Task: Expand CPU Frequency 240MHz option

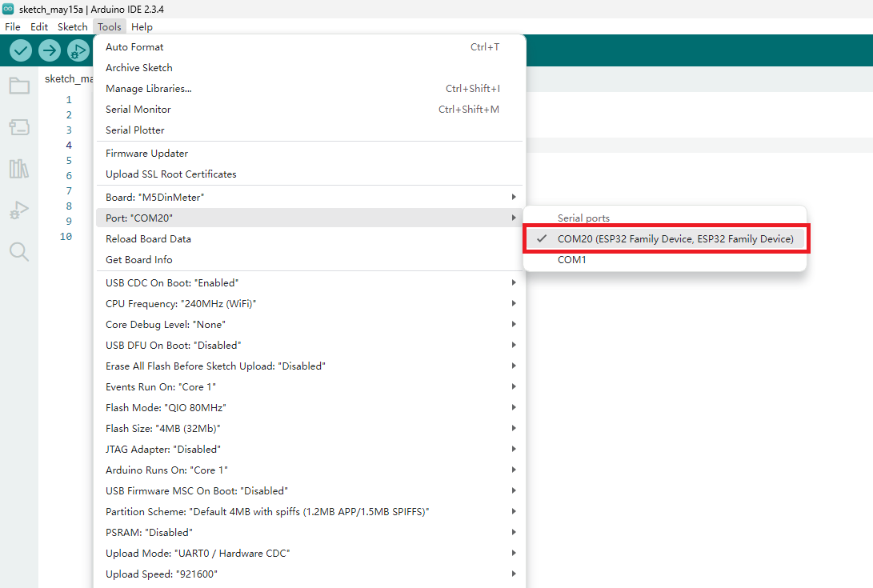Action: click(310, 303)
